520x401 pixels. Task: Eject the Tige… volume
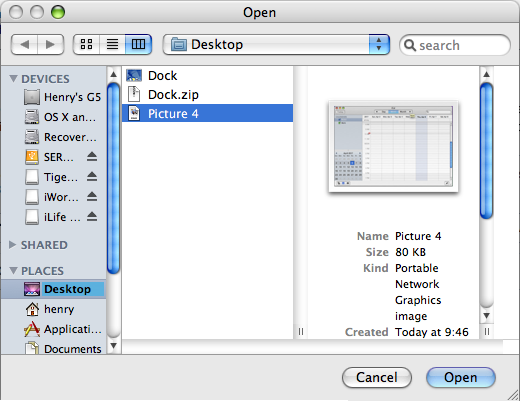pyautogui.click(x=92, y=177)
